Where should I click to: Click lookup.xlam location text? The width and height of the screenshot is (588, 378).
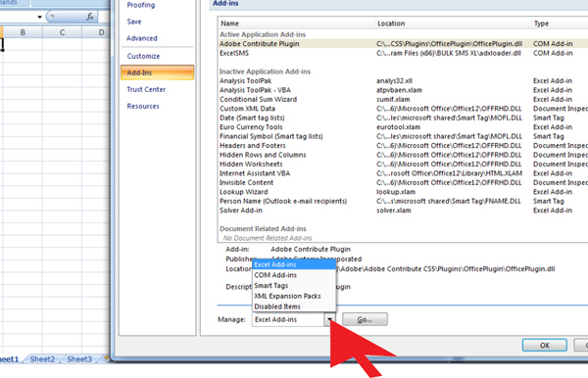[x=396, y=192]
